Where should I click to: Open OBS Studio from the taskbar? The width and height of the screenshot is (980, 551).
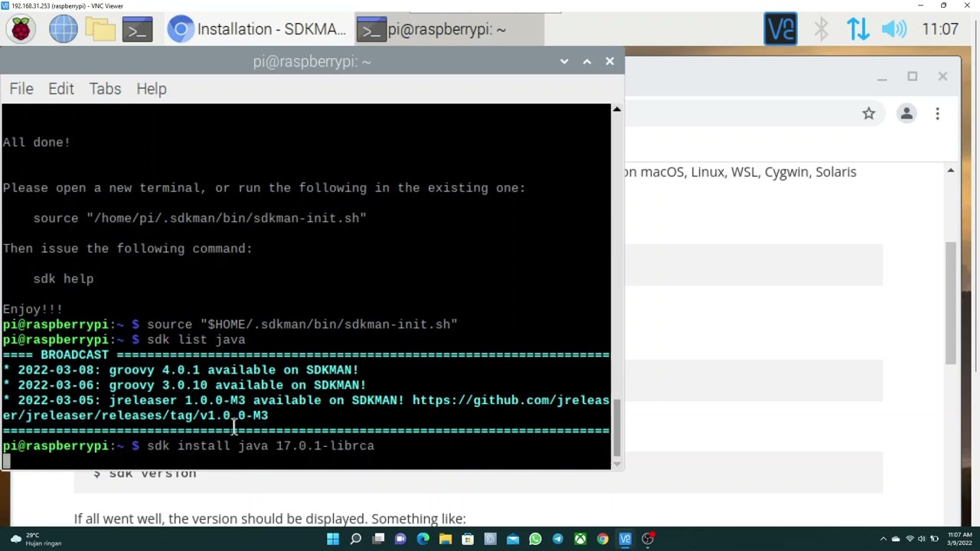coord(648,539)
